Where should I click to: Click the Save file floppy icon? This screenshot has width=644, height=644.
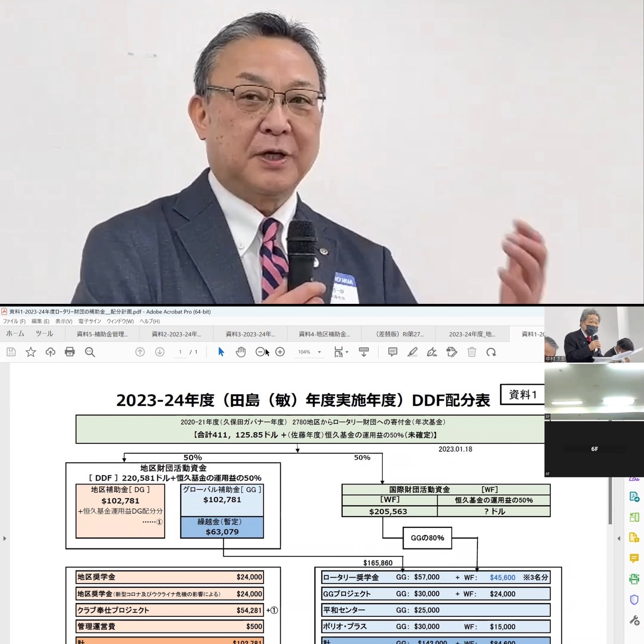tap(11, 352)
